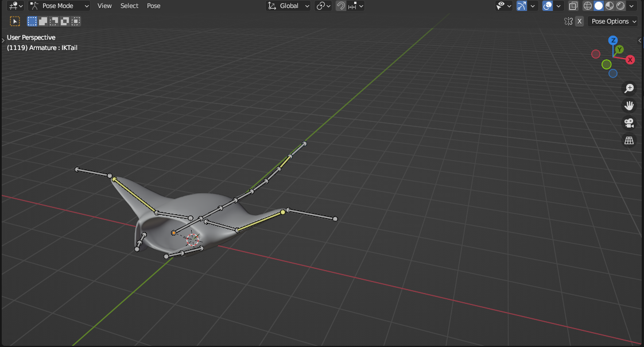This screenshot has height=347, width=644.
Task: Choose the Extend selection mode
Action: pos(43,21)
